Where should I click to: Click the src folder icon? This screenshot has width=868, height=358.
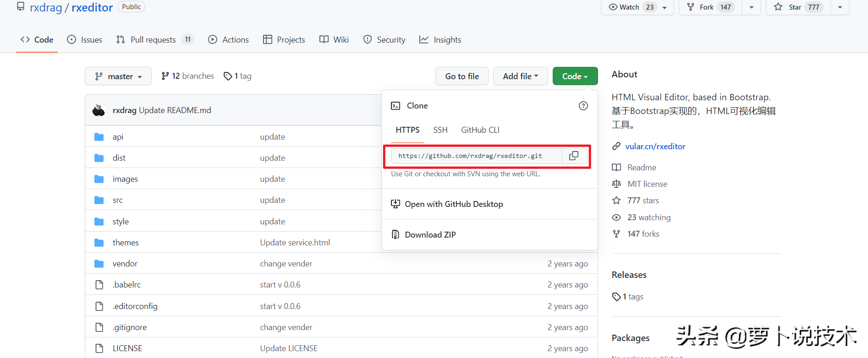(99, 200)
